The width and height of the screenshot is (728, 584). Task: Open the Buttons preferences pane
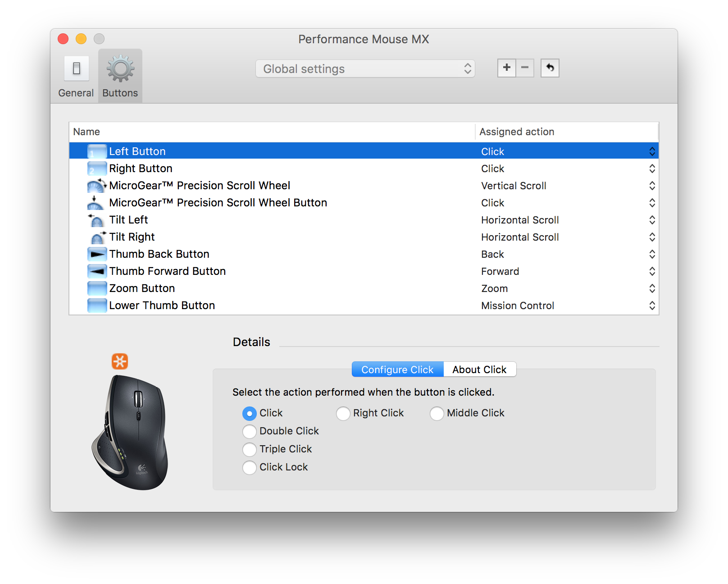(x=120, y=76)
